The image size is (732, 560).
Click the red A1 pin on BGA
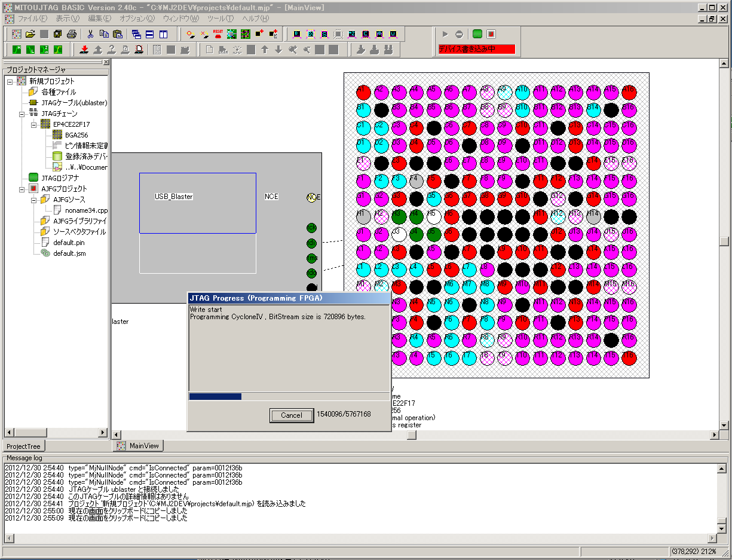point(363,92)
